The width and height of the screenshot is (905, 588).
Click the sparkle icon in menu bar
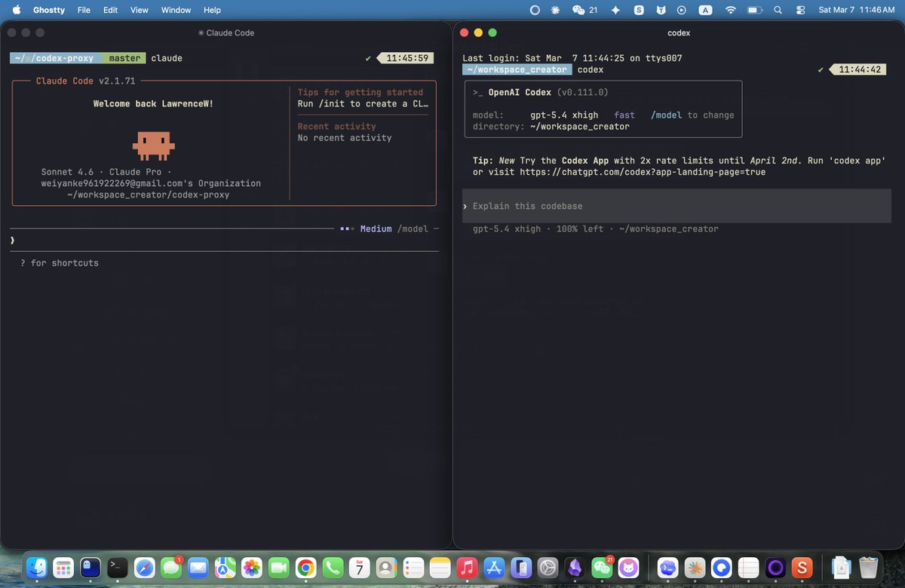click(615, 10)
